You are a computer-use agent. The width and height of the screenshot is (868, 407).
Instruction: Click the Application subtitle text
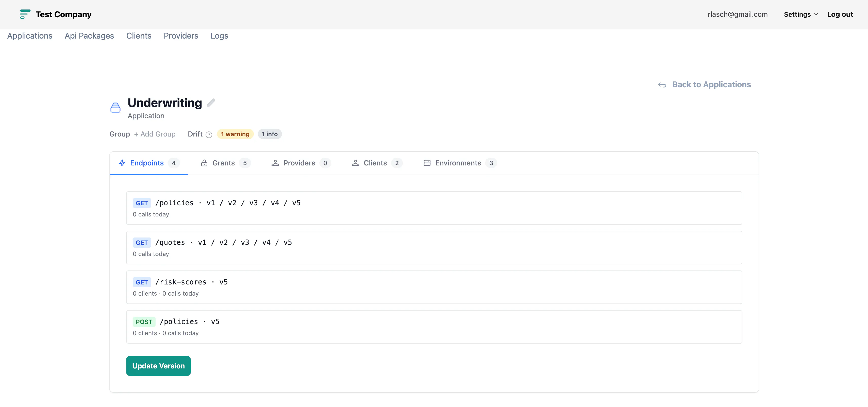click(x=146, y=116)
